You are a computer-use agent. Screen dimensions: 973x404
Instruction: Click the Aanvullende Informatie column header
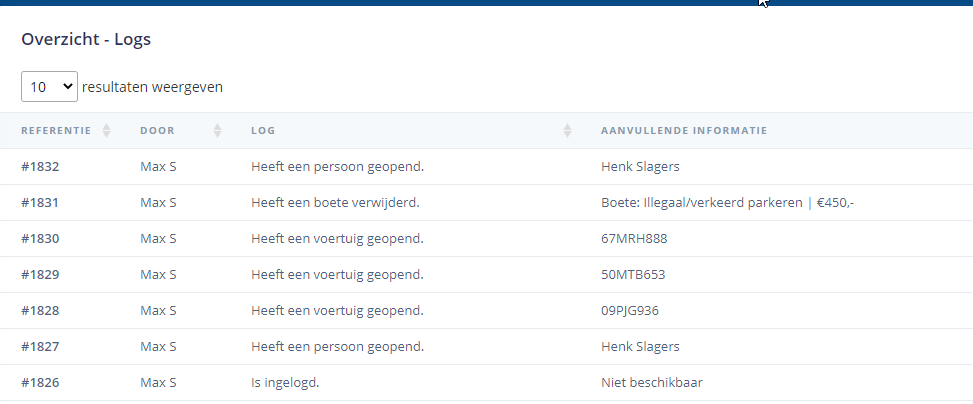click(x=684, y=131)
